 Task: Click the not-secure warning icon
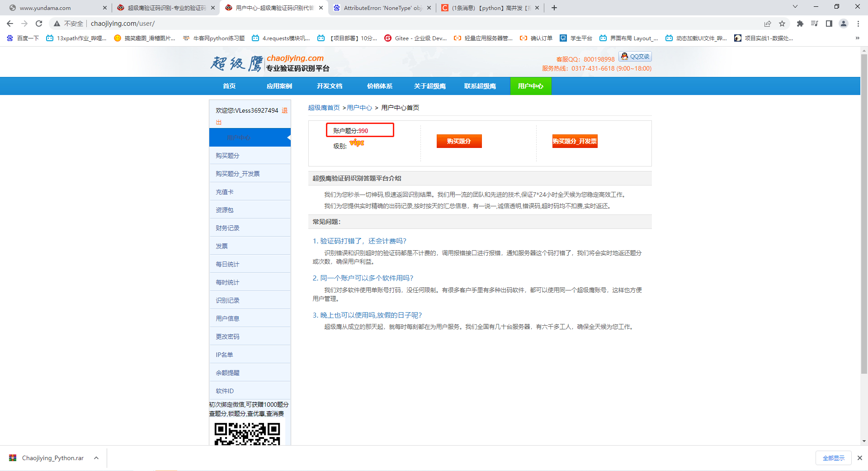coord(57,24)
